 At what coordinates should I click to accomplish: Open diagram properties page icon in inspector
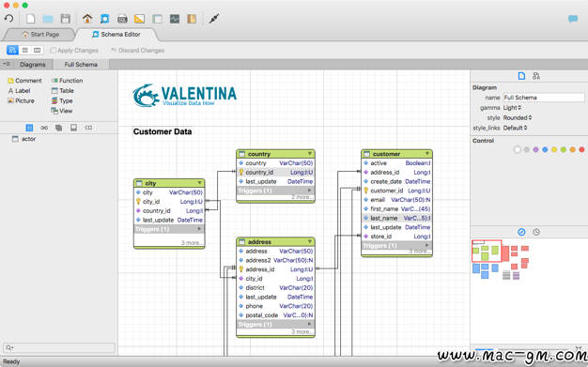(521, 76)
